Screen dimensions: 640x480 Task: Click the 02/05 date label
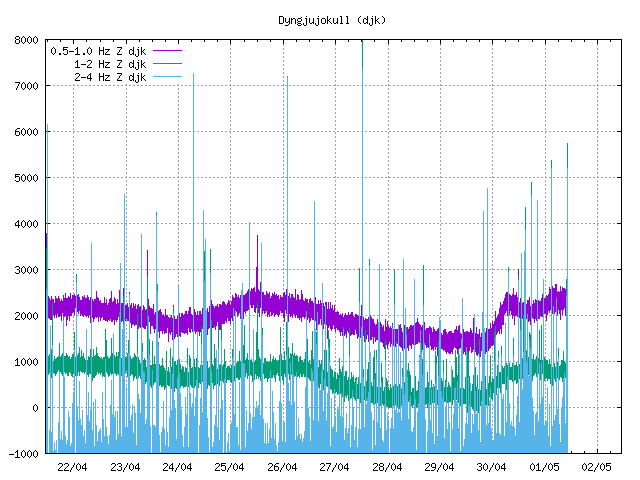click(596, 467)
